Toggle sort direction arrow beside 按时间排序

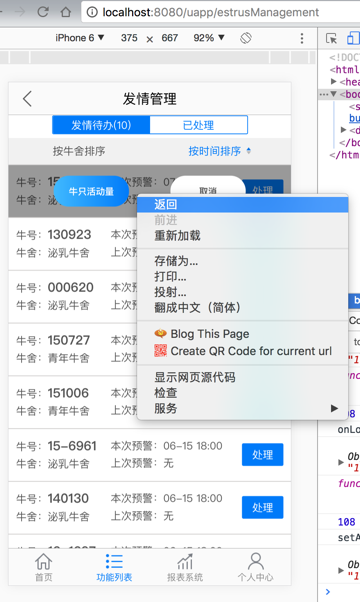249,151
